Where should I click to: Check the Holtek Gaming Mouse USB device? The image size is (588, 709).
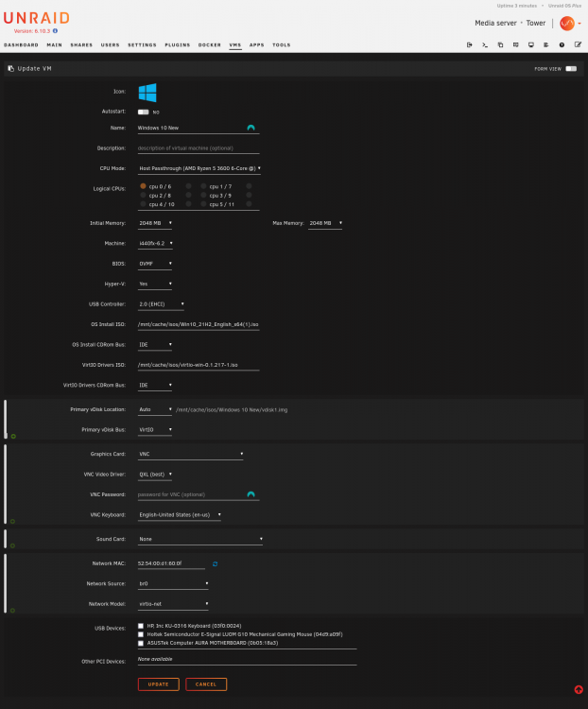141,634
